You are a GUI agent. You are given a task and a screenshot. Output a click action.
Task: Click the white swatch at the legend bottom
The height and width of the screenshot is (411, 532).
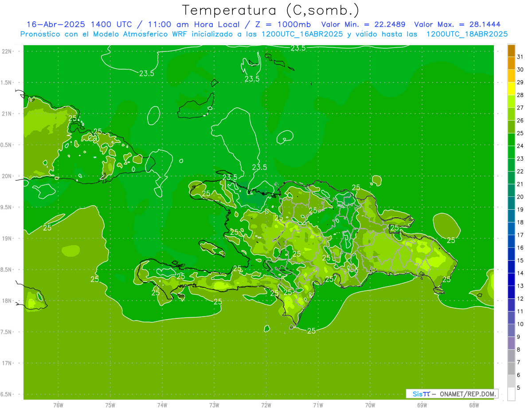pos(511,394)
